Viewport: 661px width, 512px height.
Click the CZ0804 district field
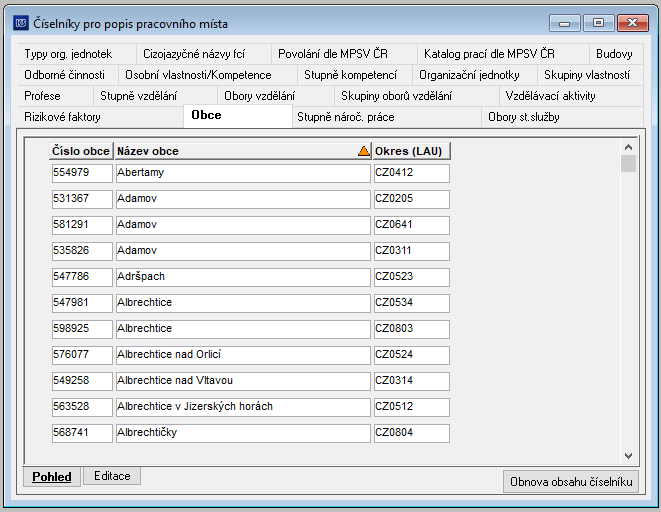(x=411, y=433)
